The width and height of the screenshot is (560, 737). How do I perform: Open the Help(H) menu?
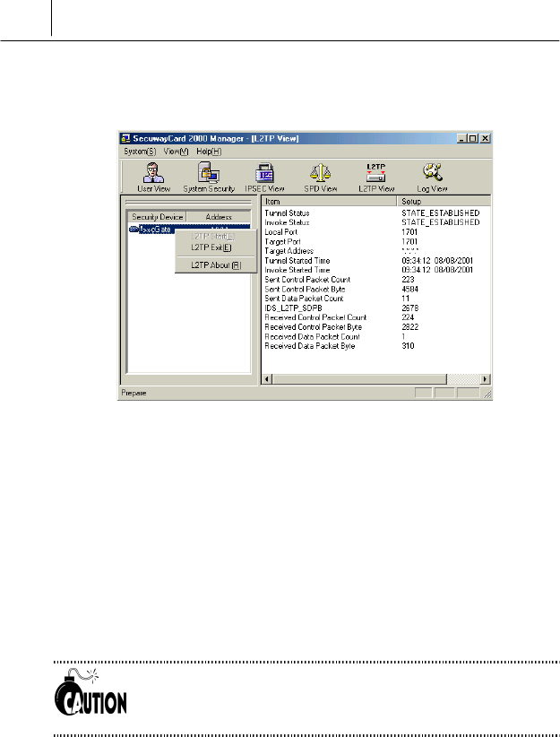click(x=209, y=152)
